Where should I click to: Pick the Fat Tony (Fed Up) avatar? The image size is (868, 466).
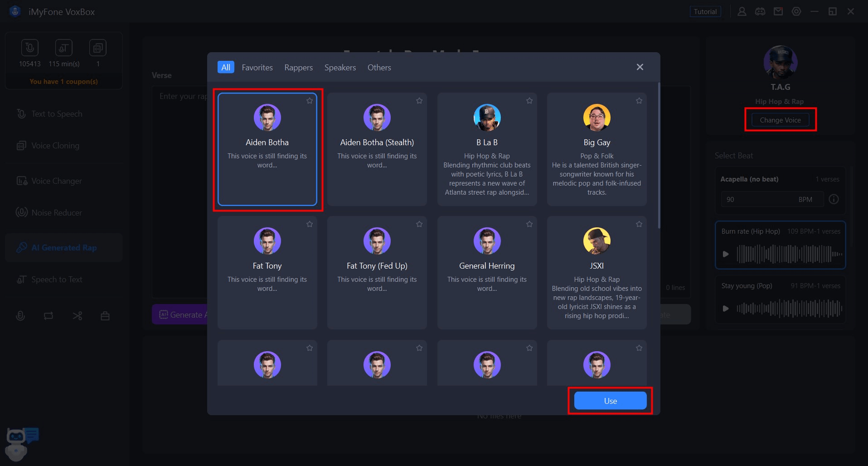(x=377, y=241)
